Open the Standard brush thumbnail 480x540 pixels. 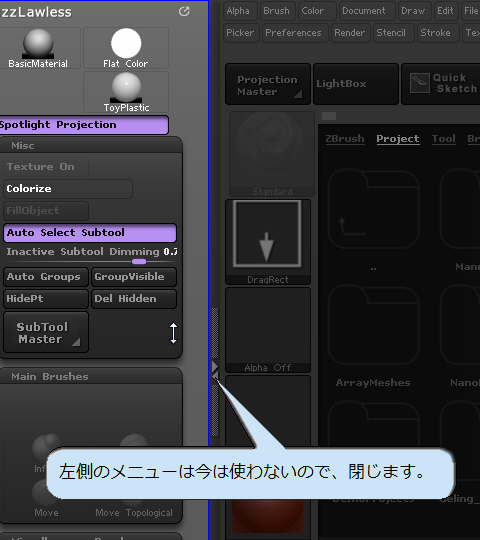[x=272, y=154]
